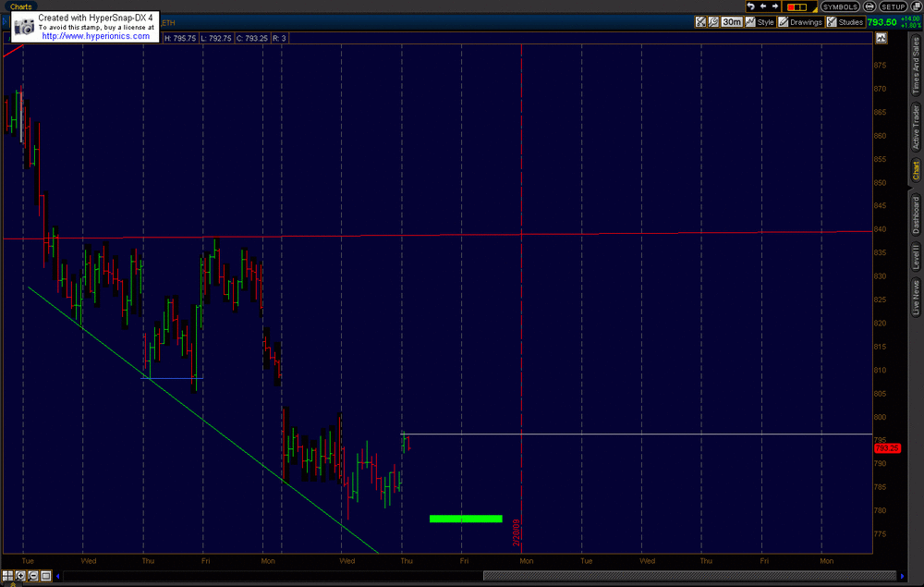Open the Studies menu
924x587 pixels.
[845, 22]
